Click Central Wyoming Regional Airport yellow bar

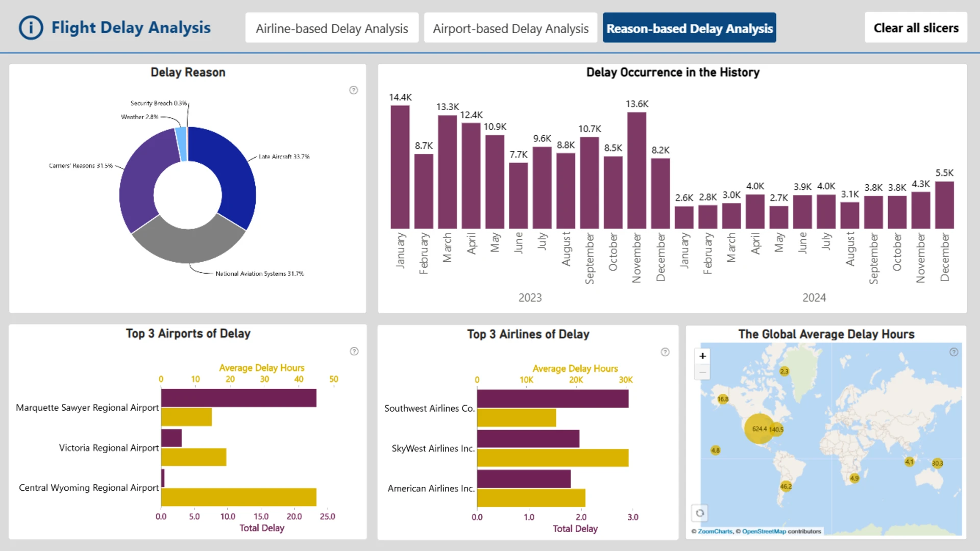[239, 497]
